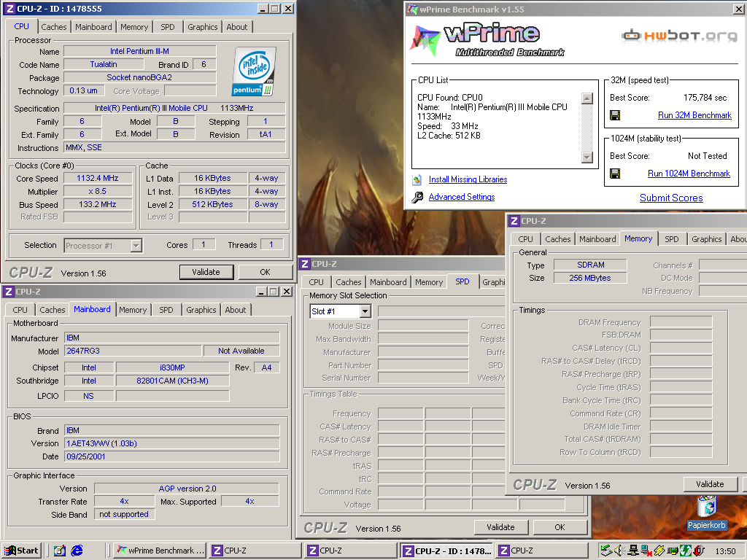The width and height of the screenshot is (747, 560).
Task: Click the disconnected network tray icon
Action: pyautogui.click(x=646, y=551)
